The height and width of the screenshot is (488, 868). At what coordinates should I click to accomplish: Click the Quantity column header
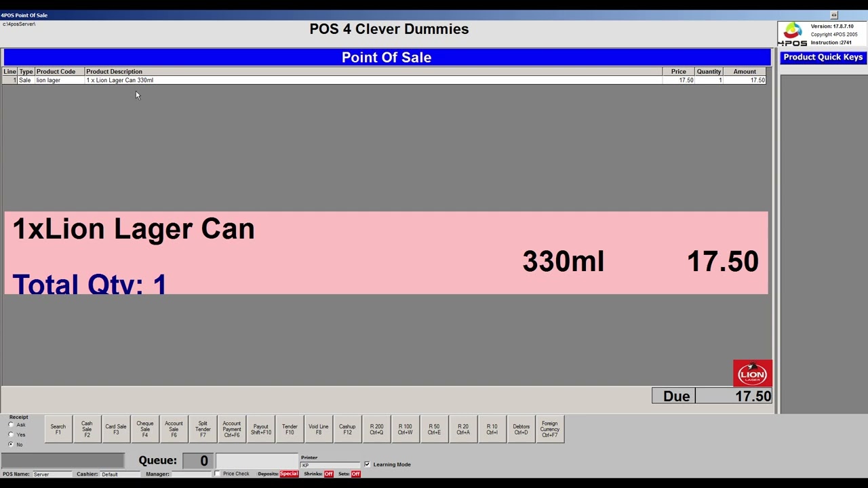tap(709, 71)
